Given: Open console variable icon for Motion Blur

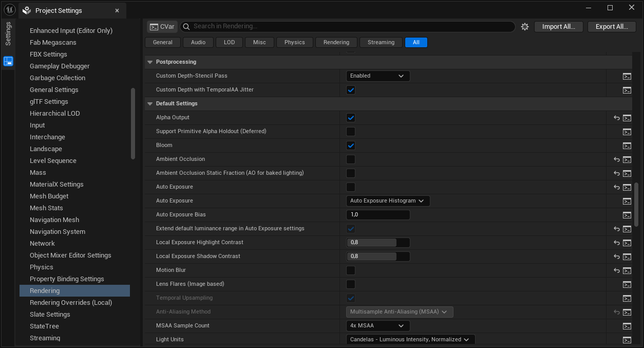Looking at the screenshot, I should pos(627,270).
